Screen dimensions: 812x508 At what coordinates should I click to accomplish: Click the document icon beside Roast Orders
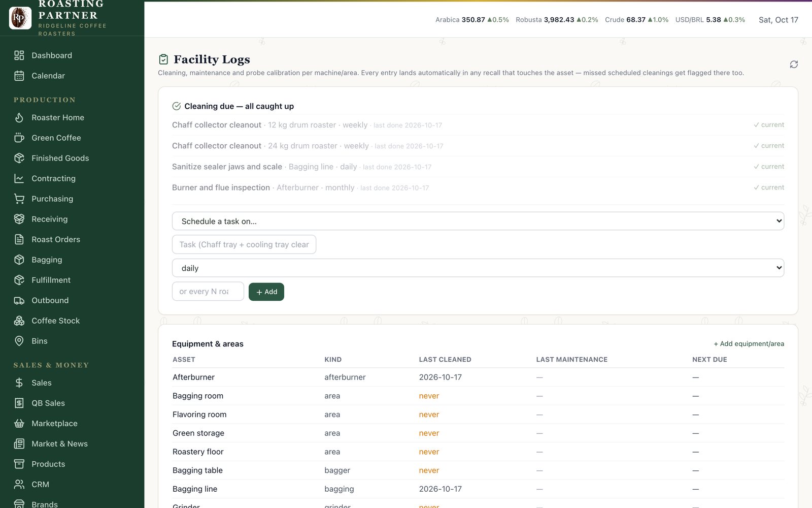(x=19, y=239)
